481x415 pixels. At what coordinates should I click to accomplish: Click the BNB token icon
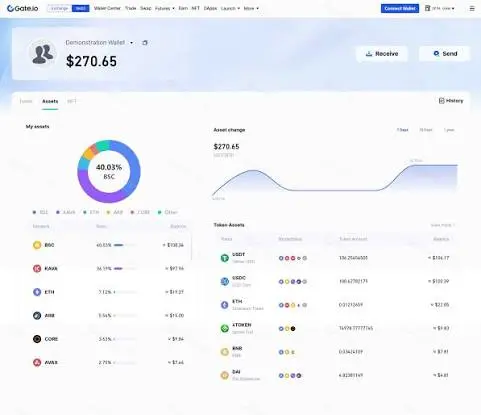tap(225, 352)
